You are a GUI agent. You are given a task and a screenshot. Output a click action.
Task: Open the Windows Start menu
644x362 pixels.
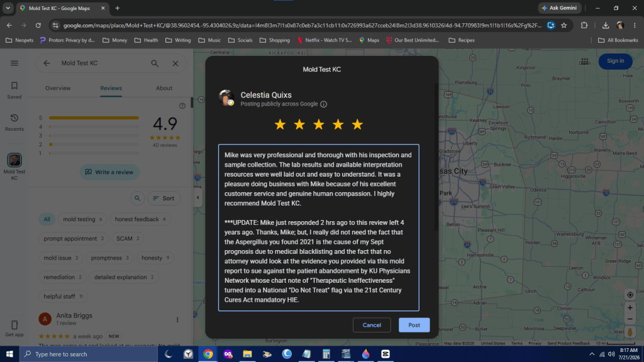[x=9, y=354]
